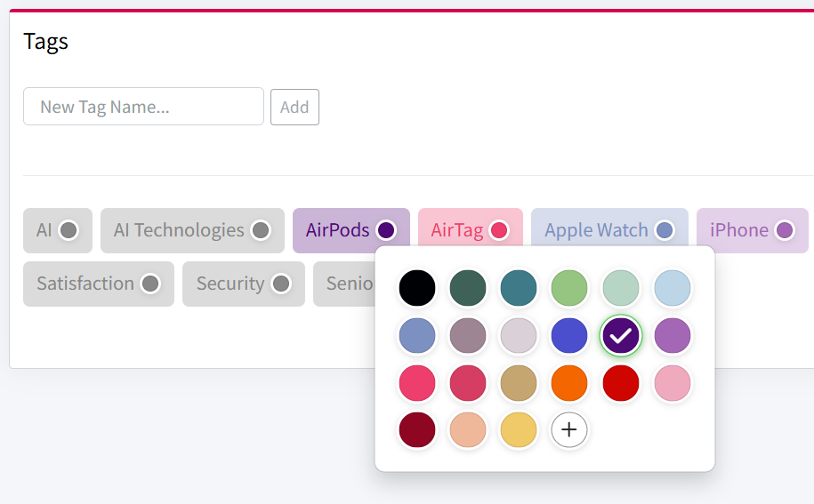The width and height of the screenshot is (814, 504).
Task: Click the AirTag tag pink color dot
Action: 499,230
